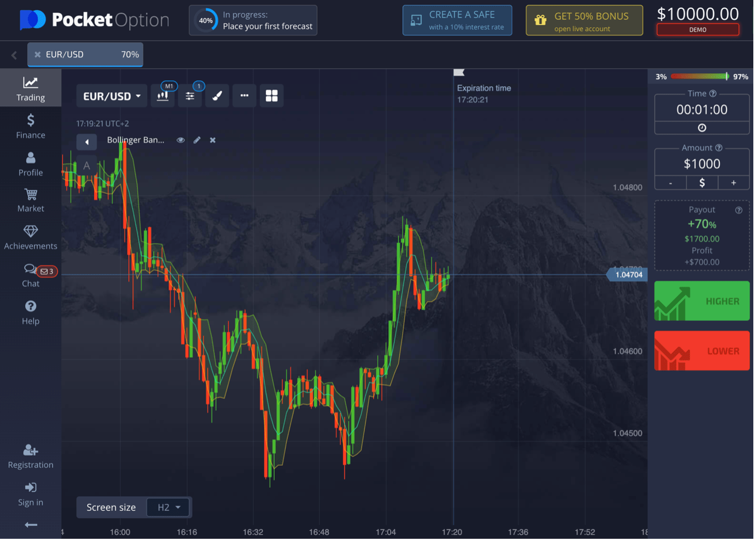Select the candlestick chart type icon
This screenshot has width=756, height=541.
(163, 96)
